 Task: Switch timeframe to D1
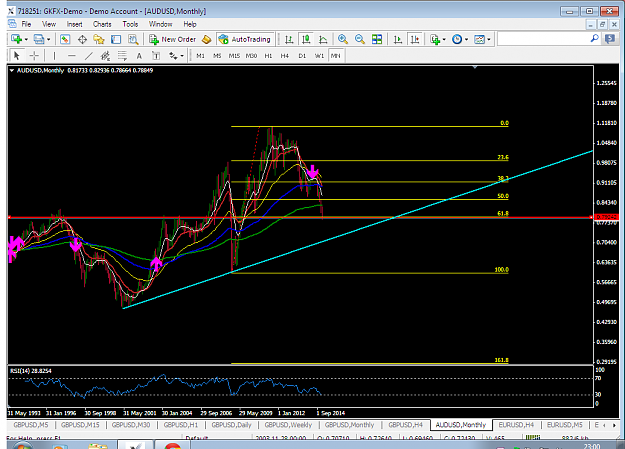click(x=302, y=56)
